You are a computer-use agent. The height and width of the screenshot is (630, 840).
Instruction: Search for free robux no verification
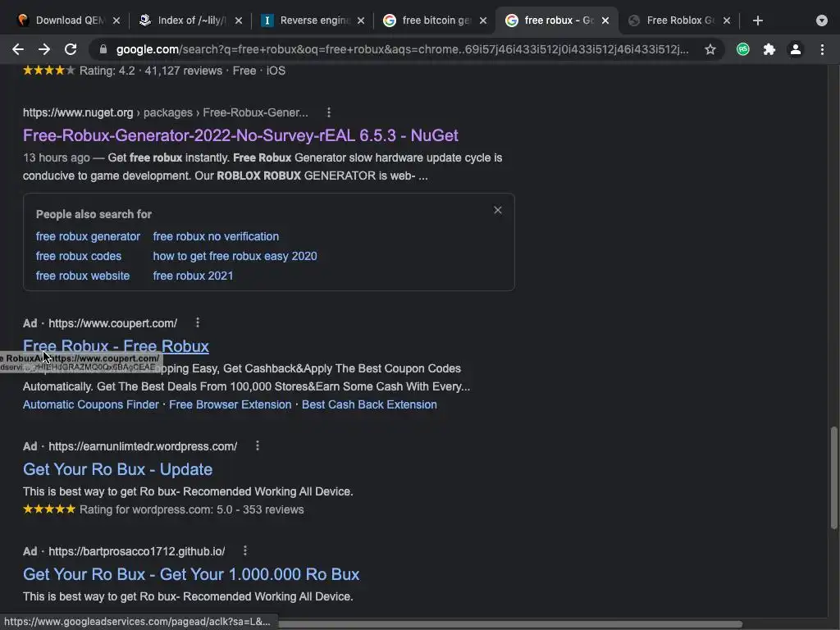(216, 236)
